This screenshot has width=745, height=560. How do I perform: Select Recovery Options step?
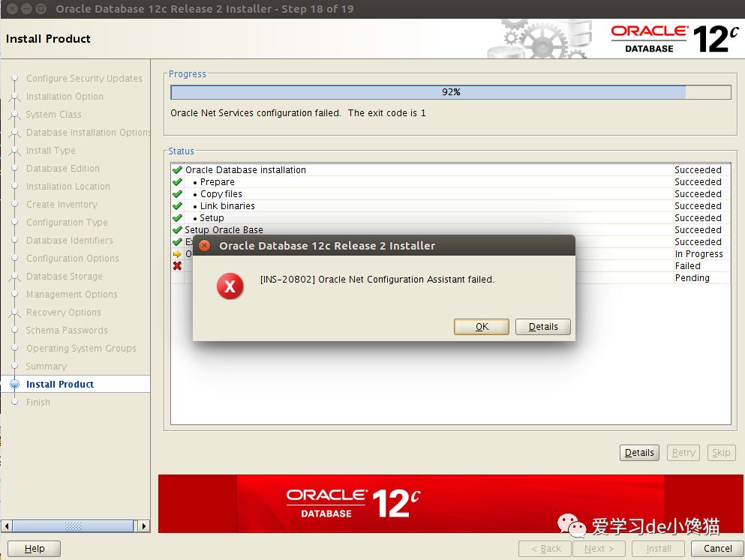(x=64, y=313)
